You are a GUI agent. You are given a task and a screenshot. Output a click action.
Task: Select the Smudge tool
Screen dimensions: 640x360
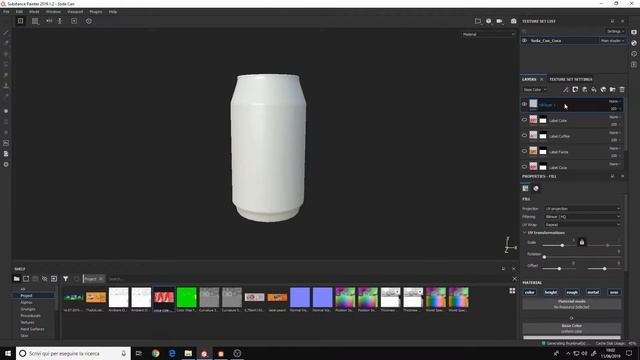click(6, 75)
